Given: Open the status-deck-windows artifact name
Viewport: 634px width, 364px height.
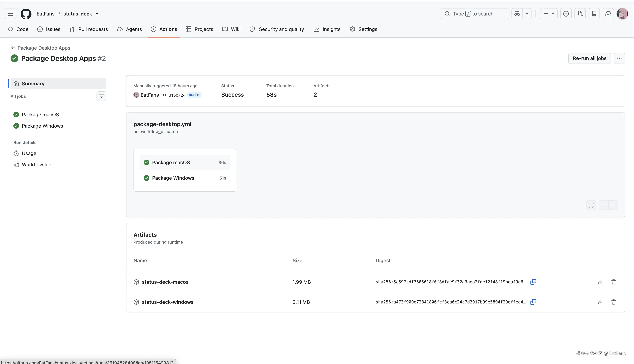Looking at the screenshot, I should coord(167,302).
